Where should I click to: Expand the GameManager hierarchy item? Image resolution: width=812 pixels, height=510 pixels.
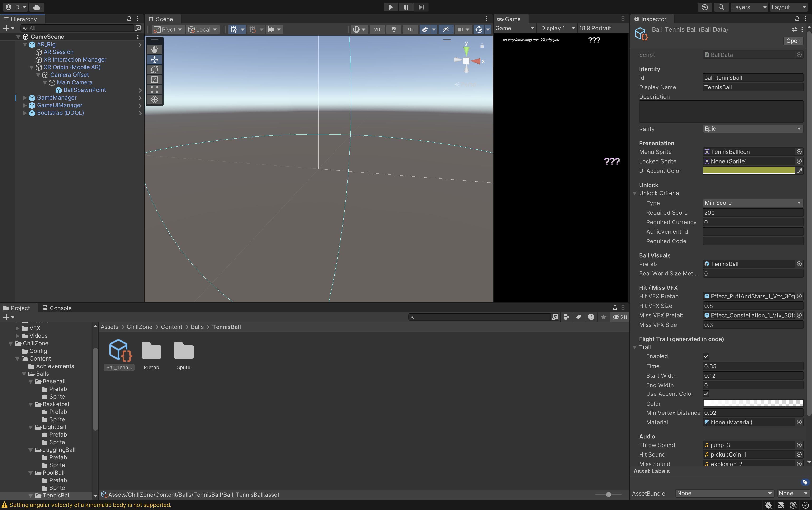[x=25, y=98]
